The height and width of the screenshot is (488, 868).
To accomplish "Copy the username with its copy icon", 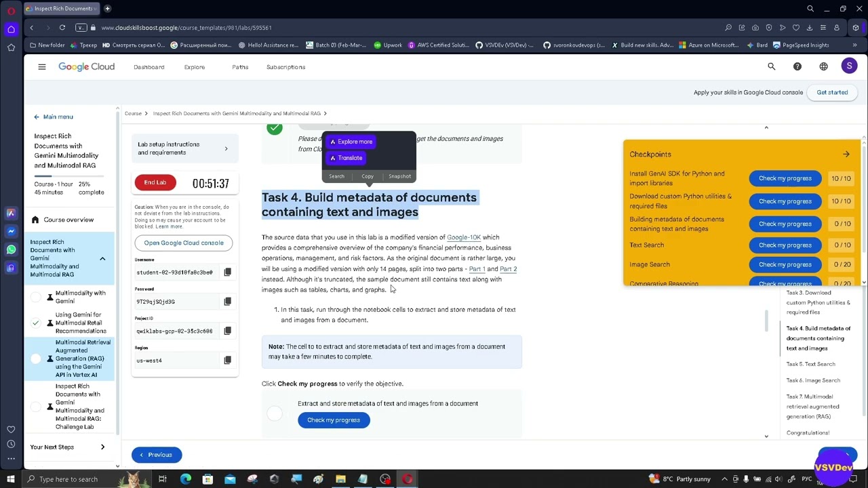I will [228, 272].
